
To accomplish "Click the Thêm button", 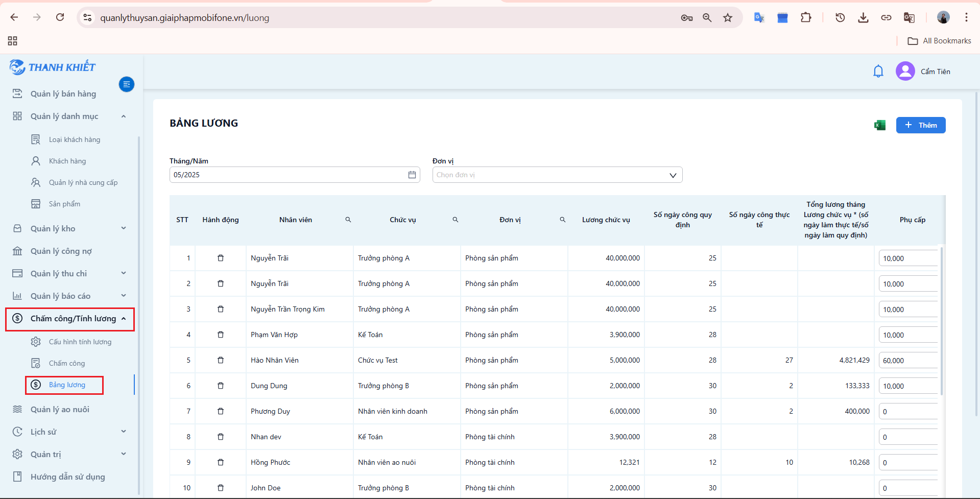I will pyautogui.click(x=921, y=125).
